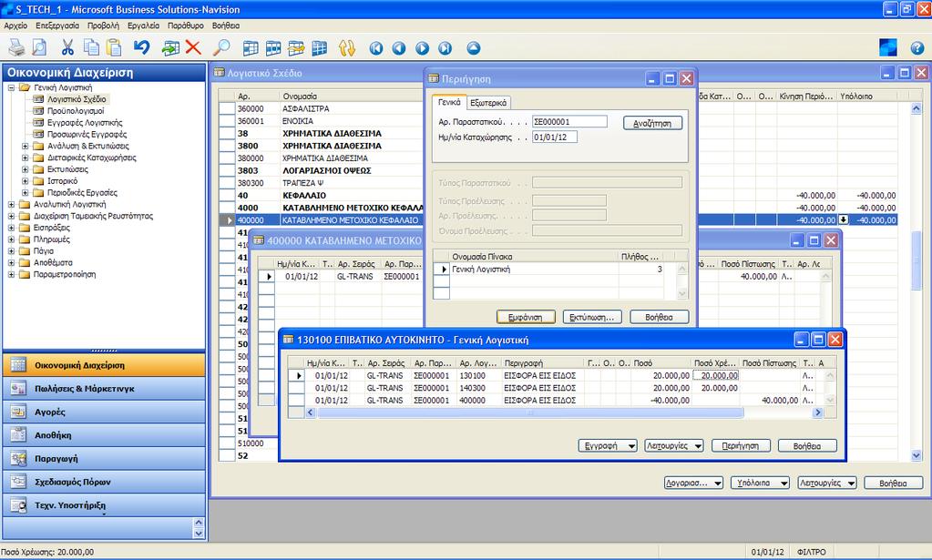Select Εγγραφές Λογιστικής in the navigation tree

pyautogui.click(x=85, y=123)
